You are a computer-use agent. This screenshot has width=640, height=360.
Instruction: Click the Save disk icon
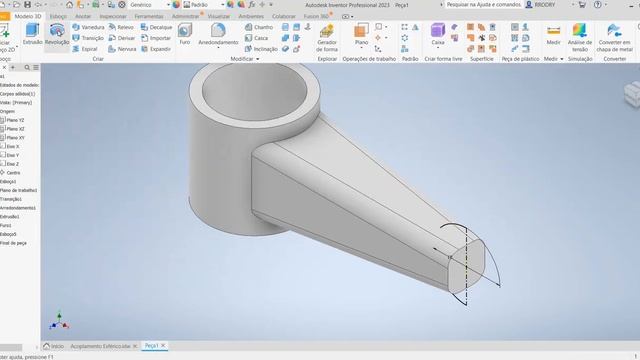point(27,4)
